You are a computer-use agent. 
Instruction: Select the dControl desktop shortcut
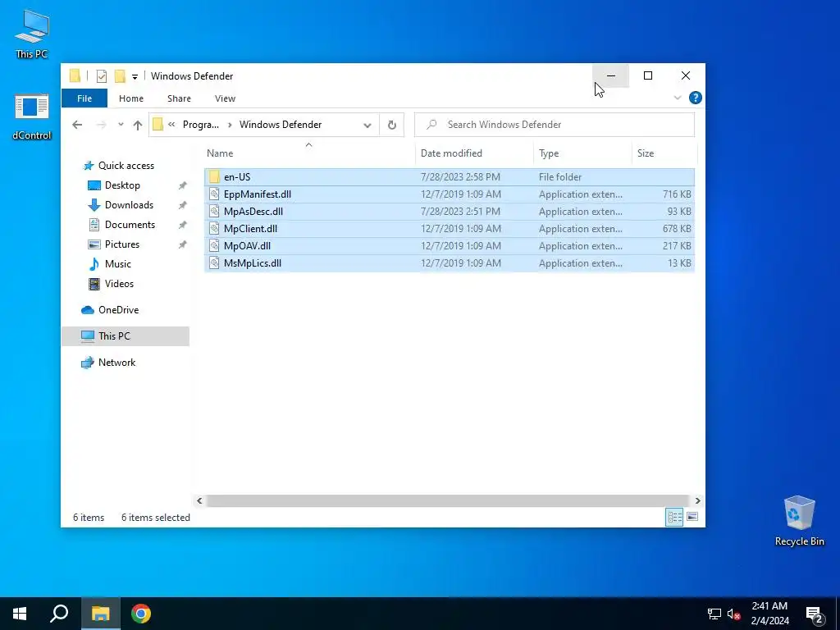point(32,116)
